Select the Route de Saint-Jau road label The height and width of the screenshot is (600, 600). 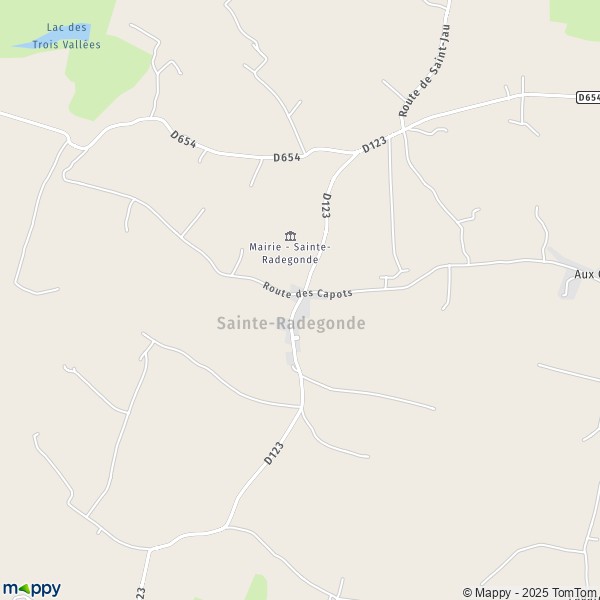coord(424,70)
